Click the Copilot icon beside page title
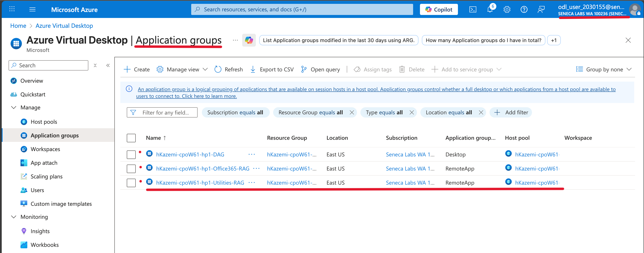Image resolution: width=644 pixels, height=253 pixels. click(x=249, y=40)
